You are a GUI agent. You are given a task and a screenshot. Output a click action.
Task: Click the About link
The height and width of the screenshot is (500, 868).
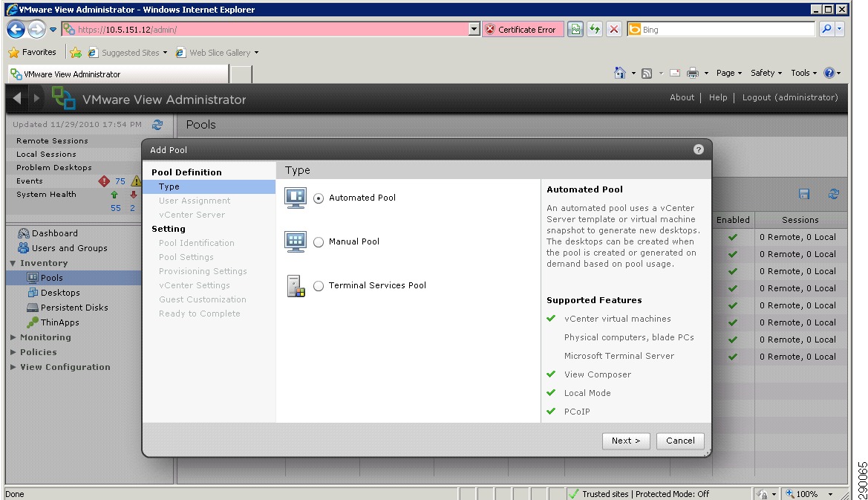coord(682,97)
